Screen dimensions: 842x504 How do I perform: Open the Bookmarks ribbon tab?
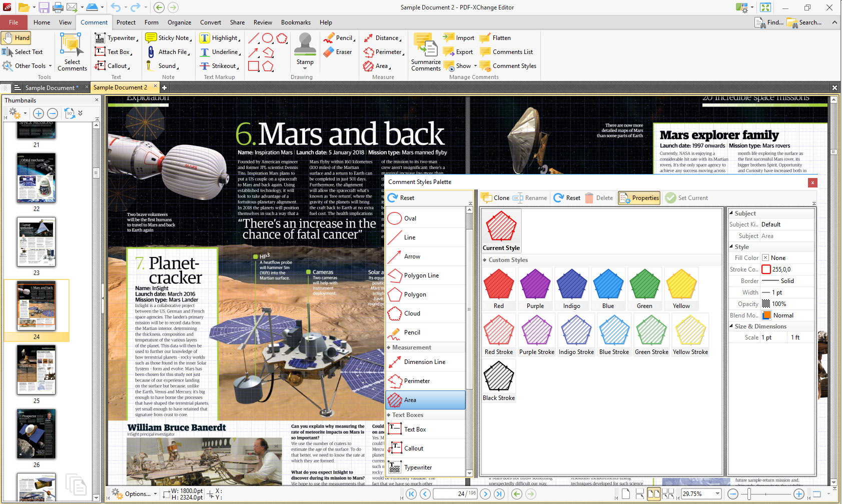click(296, 22)
